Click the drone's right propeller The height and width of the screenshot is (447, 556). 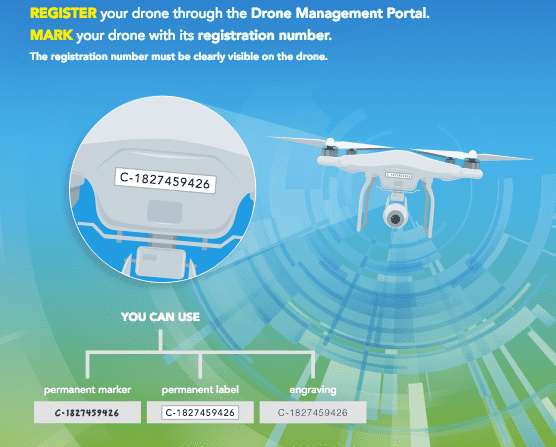[x=472, y=155]
